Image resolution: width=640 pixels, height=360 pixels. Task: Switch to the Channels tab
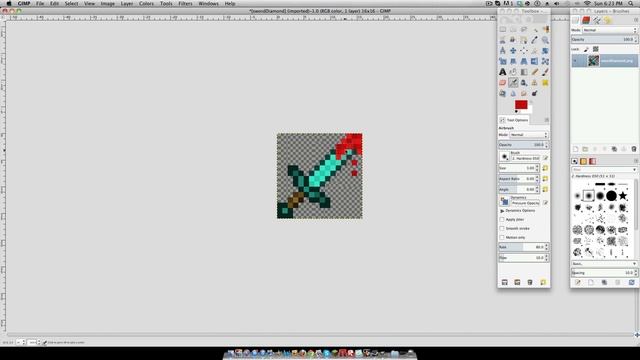coord(586,20)
